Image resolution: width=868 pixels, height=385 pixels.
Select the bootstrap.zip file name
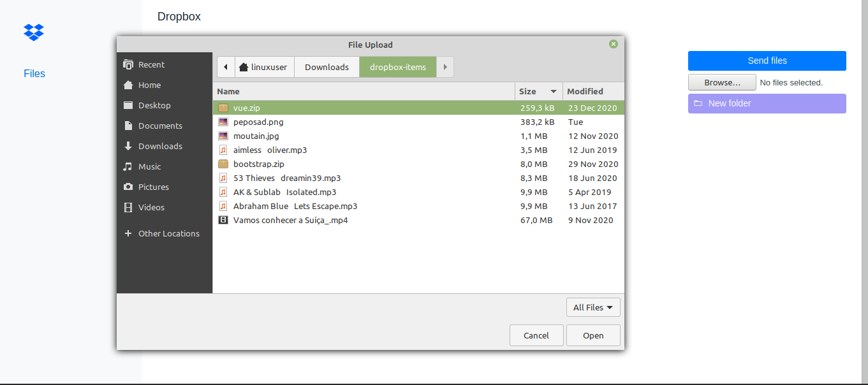[x=259, y=164]
